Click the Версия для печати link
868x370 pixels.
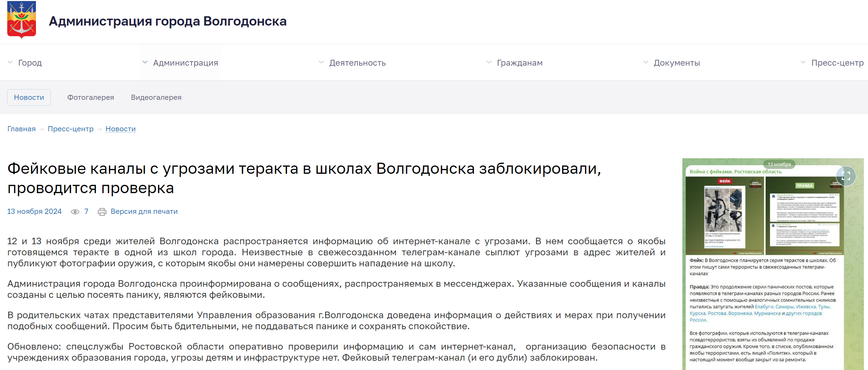coord(144,211)
